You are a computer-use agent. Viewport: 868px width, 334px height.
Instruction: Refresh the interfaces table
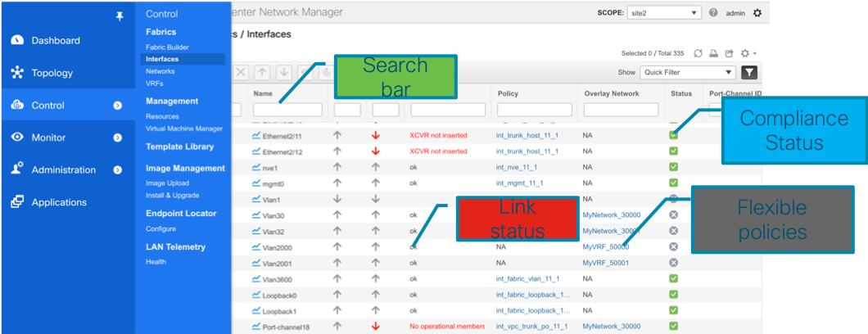tap(698, 53)
